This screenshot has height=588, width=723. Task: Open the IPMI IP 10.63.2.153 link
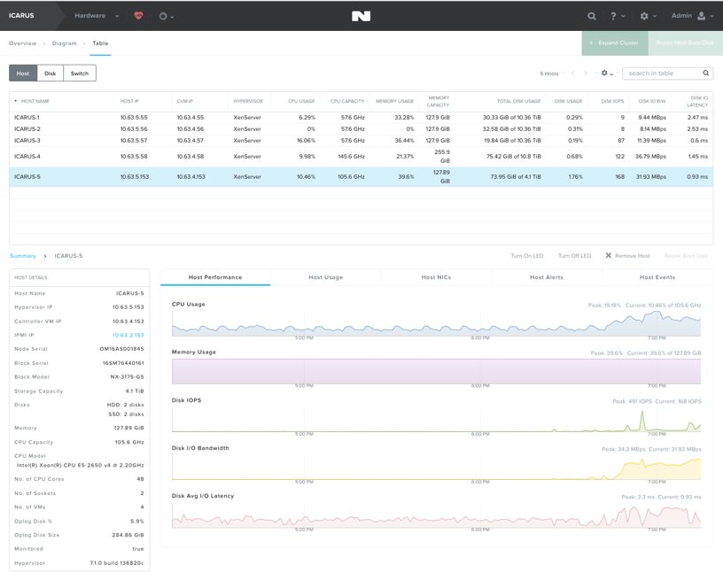point(128,335)
